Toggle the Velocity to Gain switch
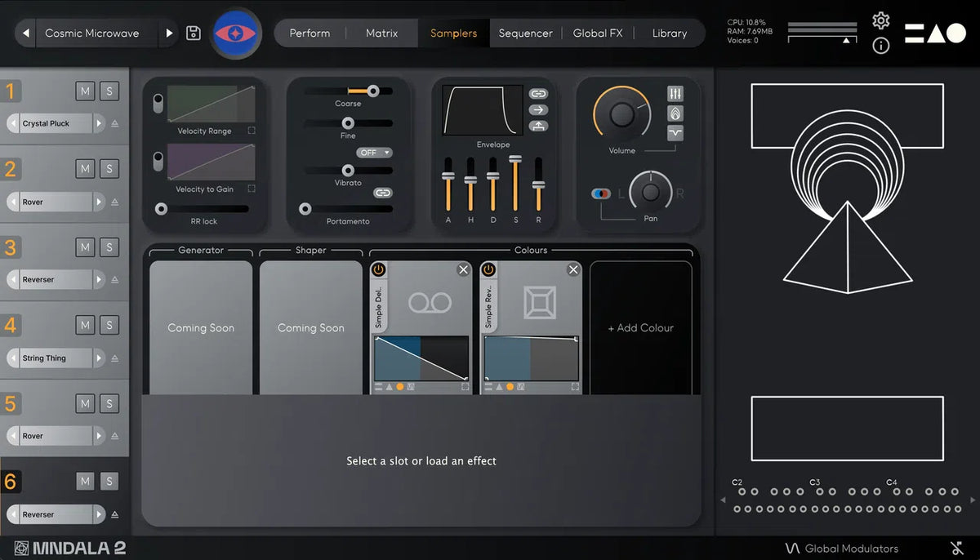980x560 pixels. (158, 162)
